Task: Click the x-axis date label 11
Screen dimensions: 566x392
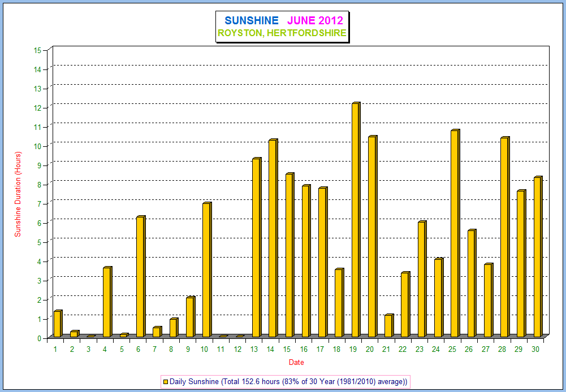Action: point(221,349)
